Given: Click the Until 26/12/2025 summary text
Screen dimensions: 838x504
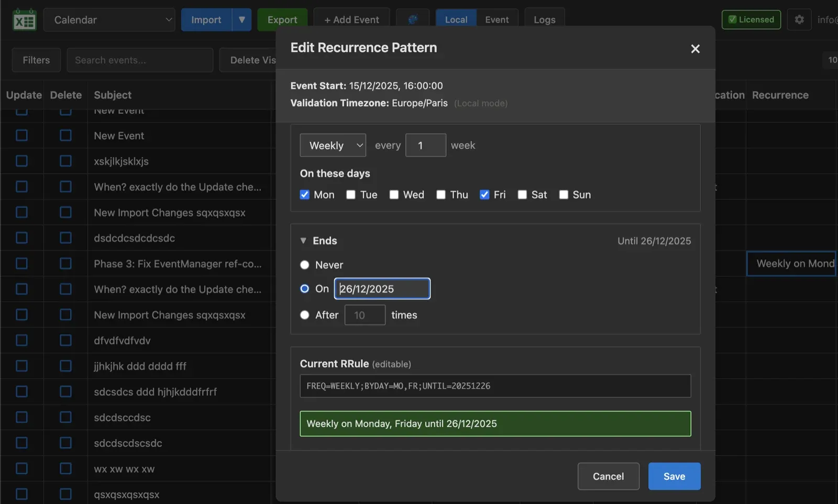Looking at the screenshot, I should [x=654, y=241].
